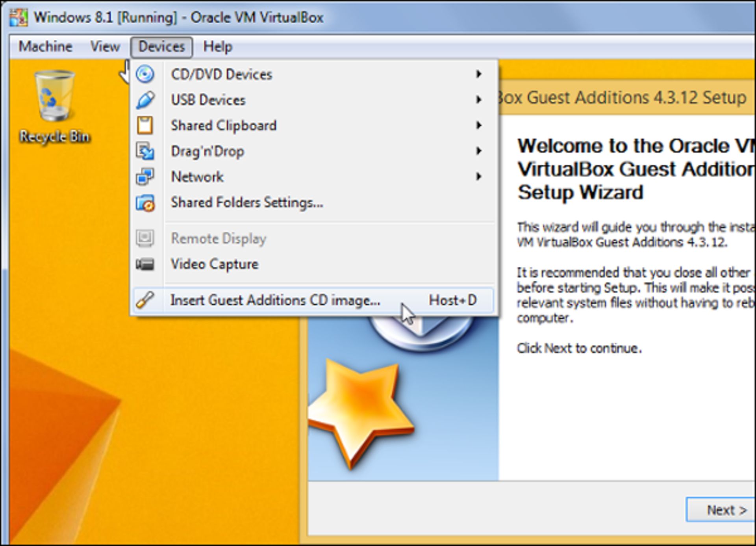Expand the USB Devices submenu arrow

pos(479,100)
